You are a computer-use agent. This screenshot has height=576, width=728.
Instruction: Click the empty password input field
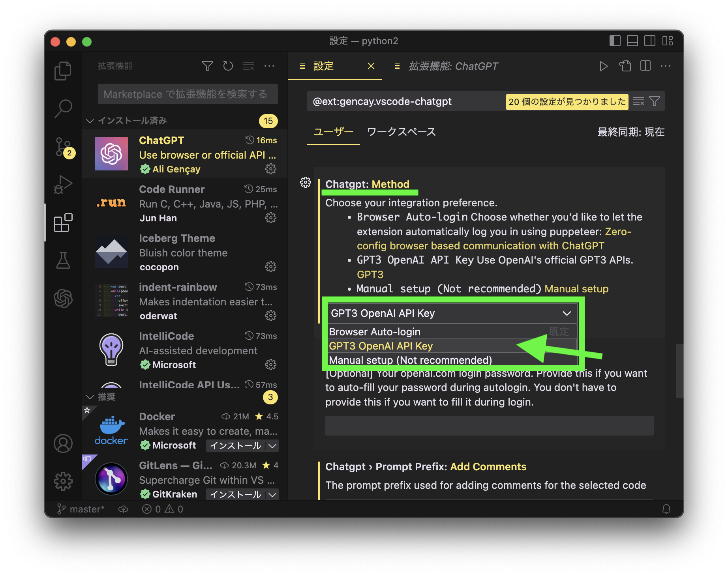point(489,426)
